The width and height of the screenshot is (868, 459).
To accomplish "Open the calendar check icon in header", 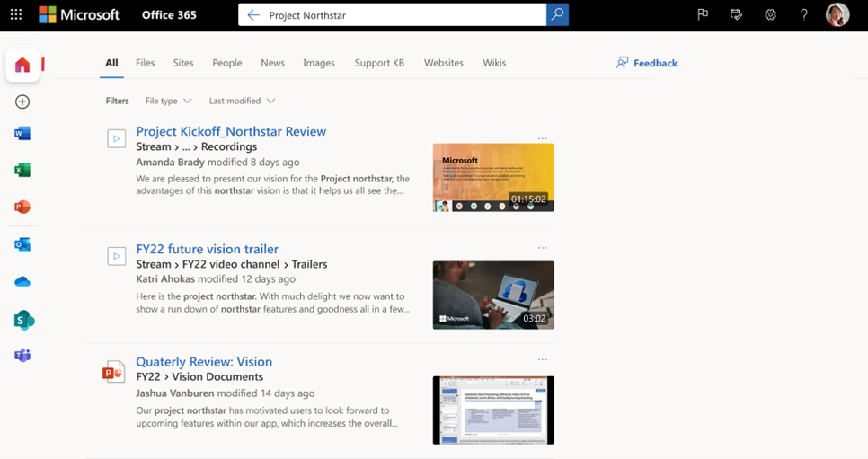I will (x=736, y=15).
